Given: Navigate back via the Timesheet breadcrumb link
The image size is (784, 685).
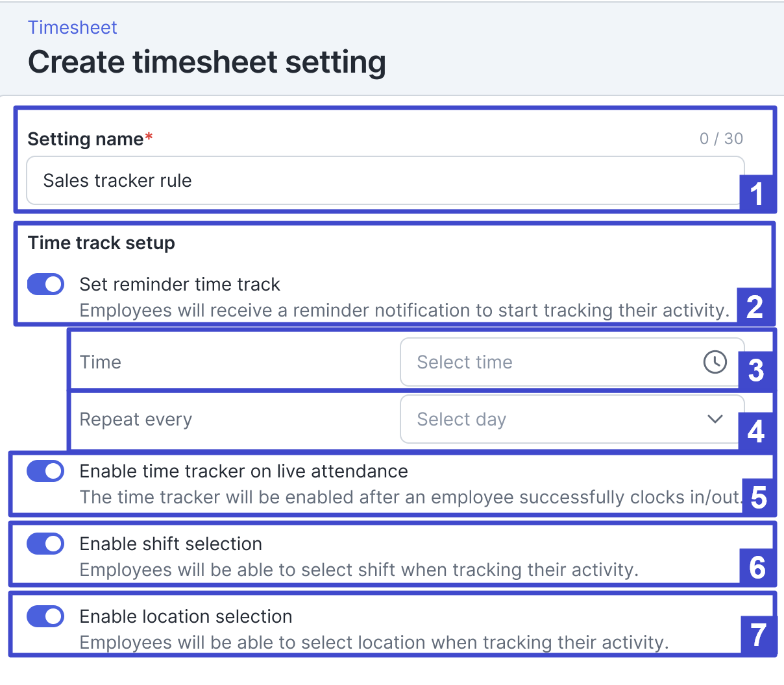Looking at the screenshot, I should (72, 27).
